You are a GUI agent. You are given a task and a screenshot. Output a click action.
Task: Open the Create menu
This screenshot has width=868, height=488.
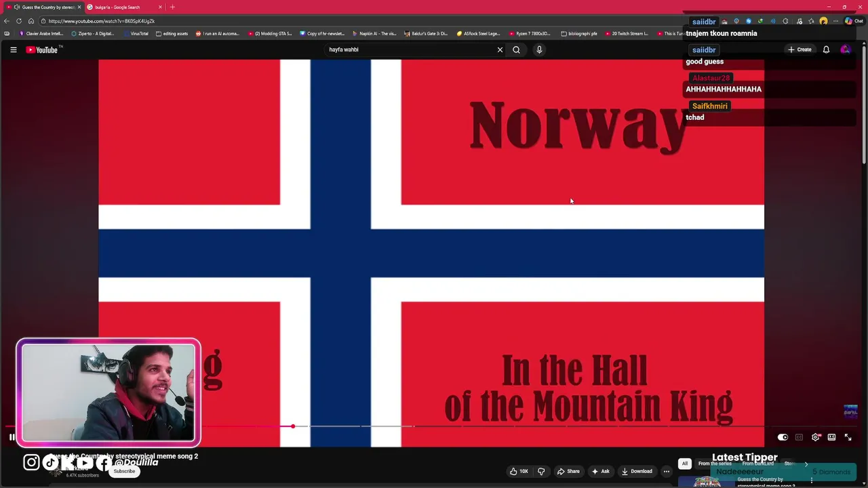800,49
